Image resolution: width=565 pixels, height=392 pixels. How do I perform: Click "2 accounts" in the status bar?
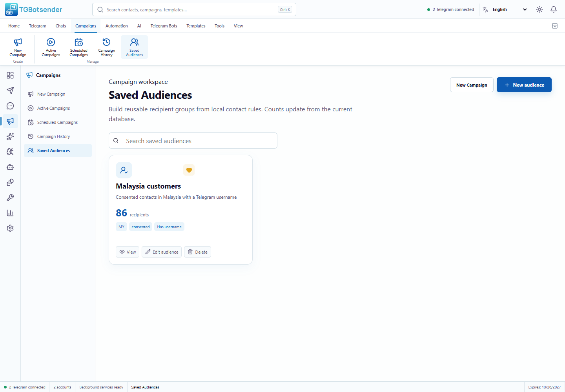point(62,387)
